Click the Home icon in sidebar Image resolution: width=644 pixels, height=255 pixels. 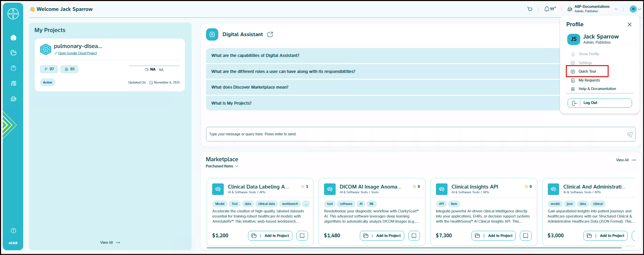tap(13, 37)
